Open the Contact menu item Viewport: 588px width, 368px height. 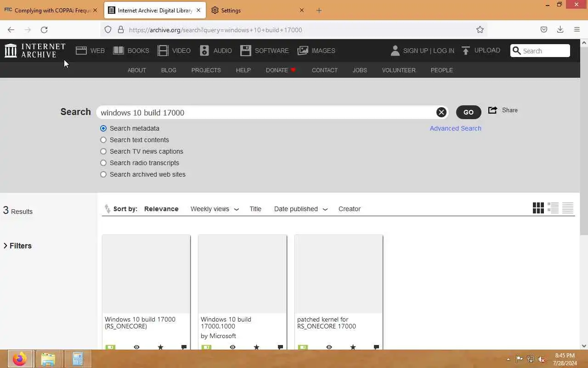point(325,70)
